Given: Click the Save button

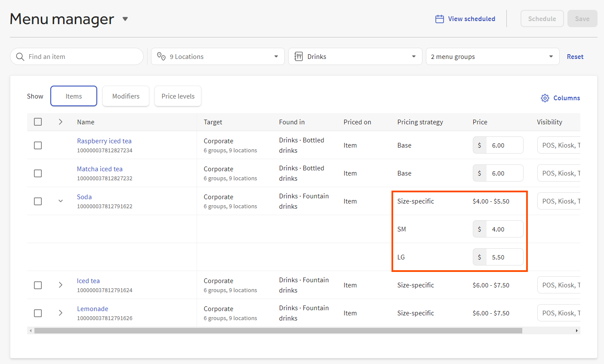Looking at the screenshot, I should point(582,19).
